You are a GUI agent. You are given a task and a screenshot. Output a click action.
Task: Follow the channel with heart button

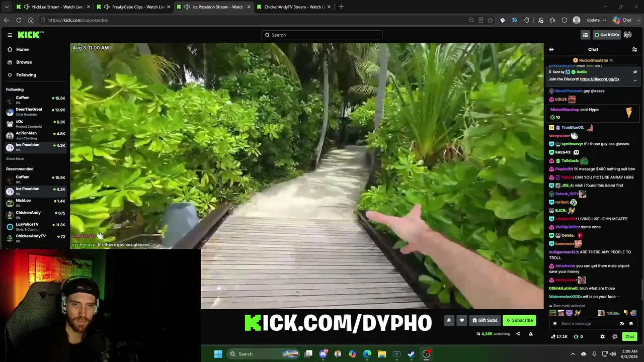tap(461, 320)
